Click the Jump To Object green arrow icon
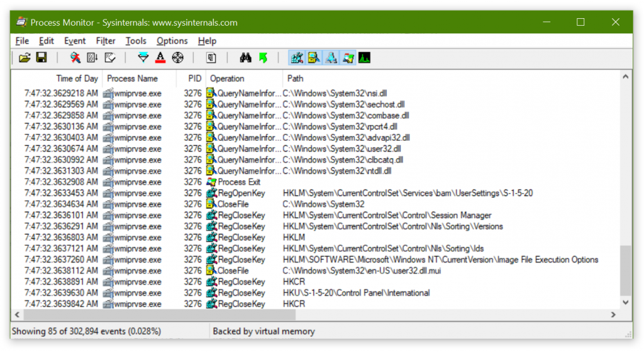 pos(263,58)
